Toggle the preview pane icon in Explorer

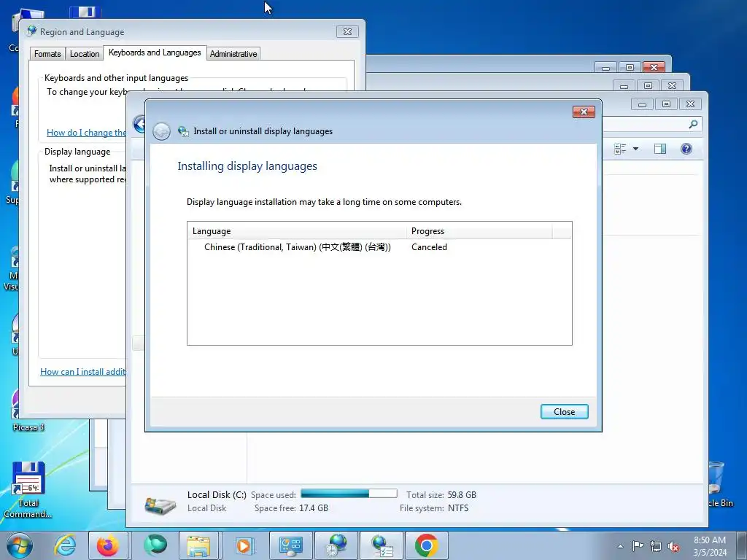tap(659, 149)
